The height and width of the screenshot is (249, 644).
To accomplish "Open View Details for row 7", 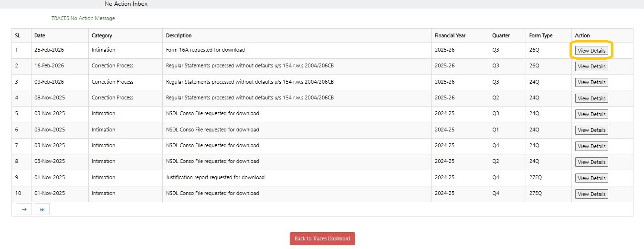I will [x=591, y=146].
